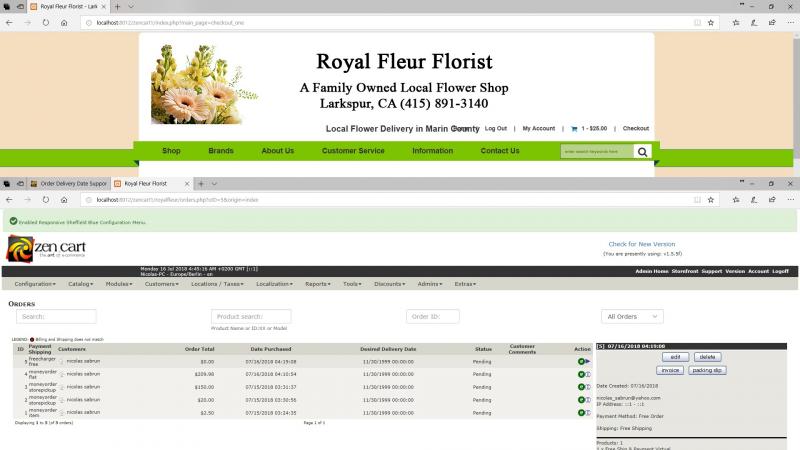Click the Log Out link
This screenshot has width=800, height=450.
pos(495,129)
